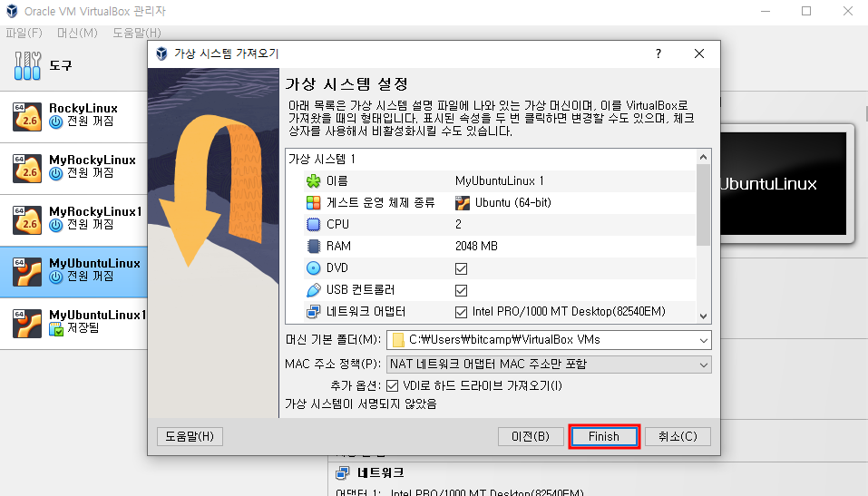Click the 가상 시스템 1 header row
The height and width of the screenshot is (496, 868).
coord(491,160)
